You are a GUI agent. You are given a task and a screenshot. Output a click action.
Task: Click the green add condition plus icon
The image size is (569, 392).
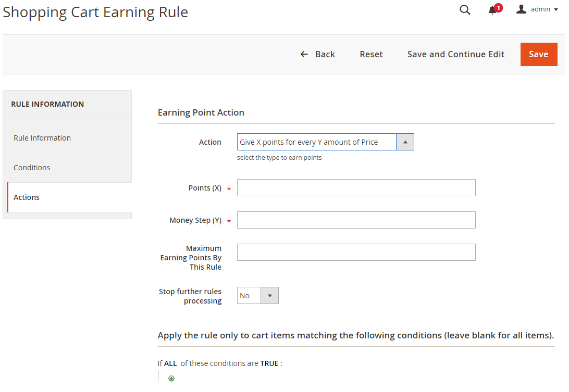pyautogui.click(x=171, y=378)
